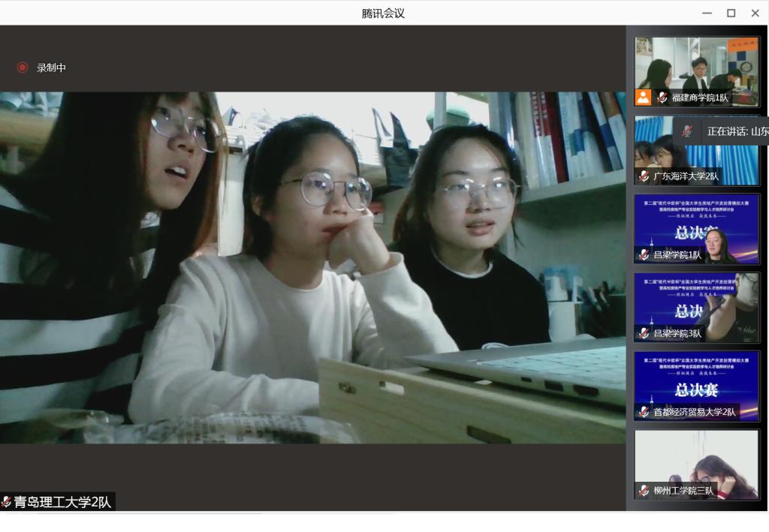Click muted mic icon beside 吕梁学院1队

pyautogui.click(x=644, y=255)
